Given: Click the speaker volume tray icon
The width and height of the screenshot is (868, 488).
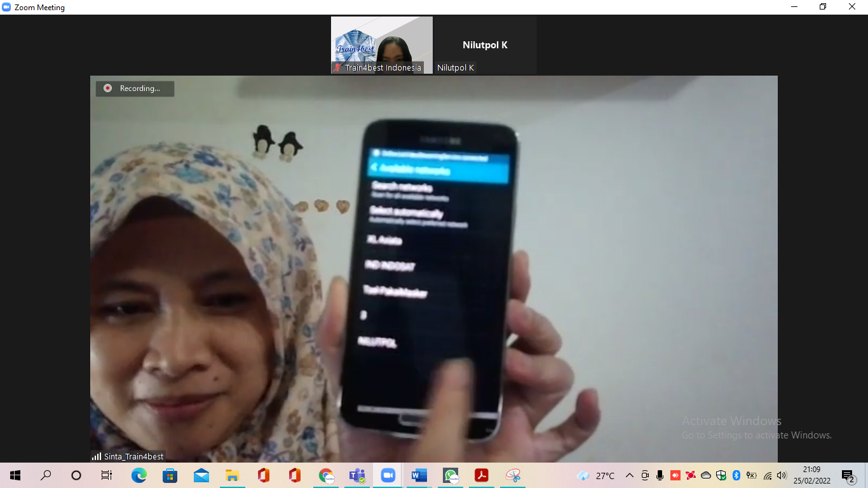Looking at the screenshot, I should point(782,475).
